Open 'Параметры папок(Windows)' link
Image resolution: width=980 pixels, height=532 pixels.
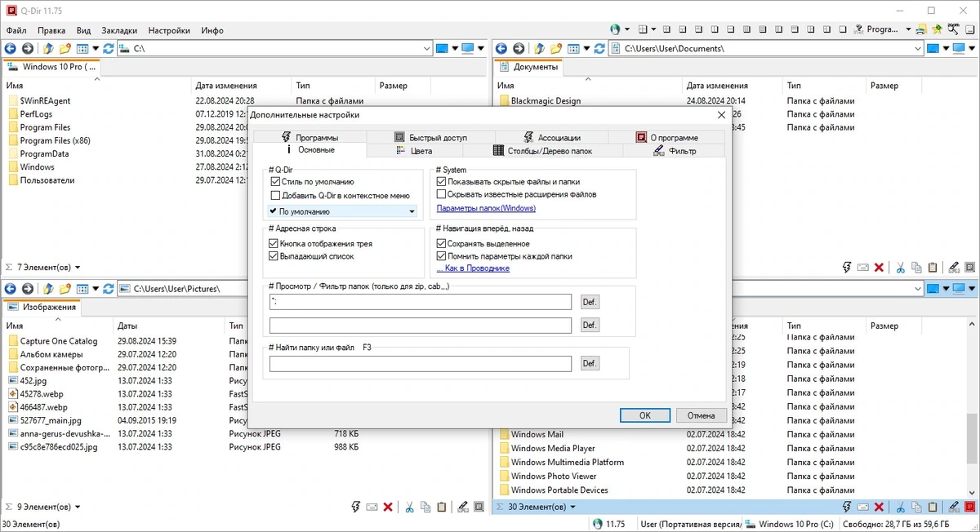click(486, 208)
